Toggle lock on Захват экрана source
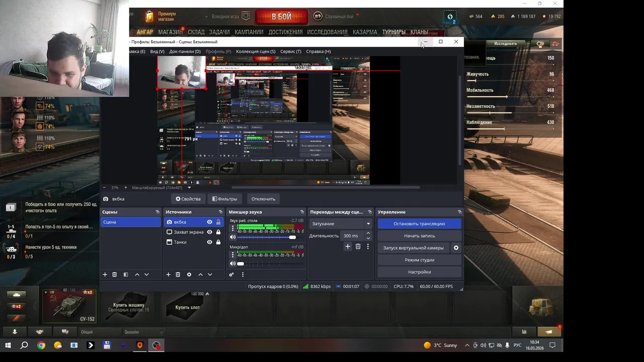 click(x=218, y=232)
